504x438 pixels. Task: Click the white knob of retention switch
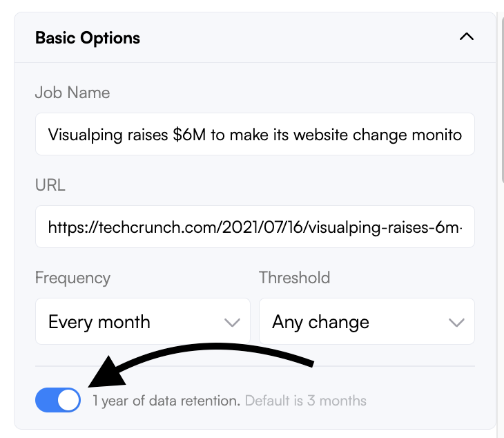pyautogui.click(x=68, y=400)
